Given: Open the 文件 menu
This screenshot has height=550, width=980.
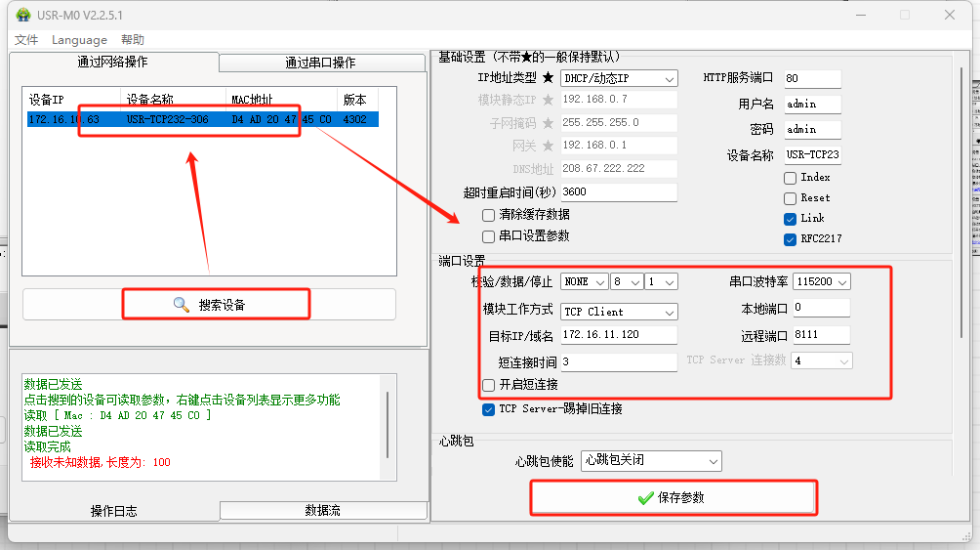Looking at the screenshot, I should (x=26, y=40).
